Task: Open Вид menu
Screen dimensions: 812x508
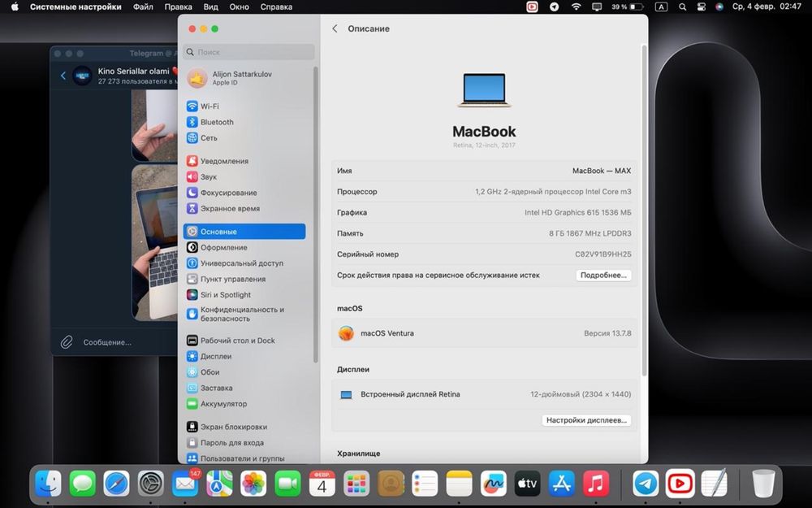Action: click(x=211, y=7)
